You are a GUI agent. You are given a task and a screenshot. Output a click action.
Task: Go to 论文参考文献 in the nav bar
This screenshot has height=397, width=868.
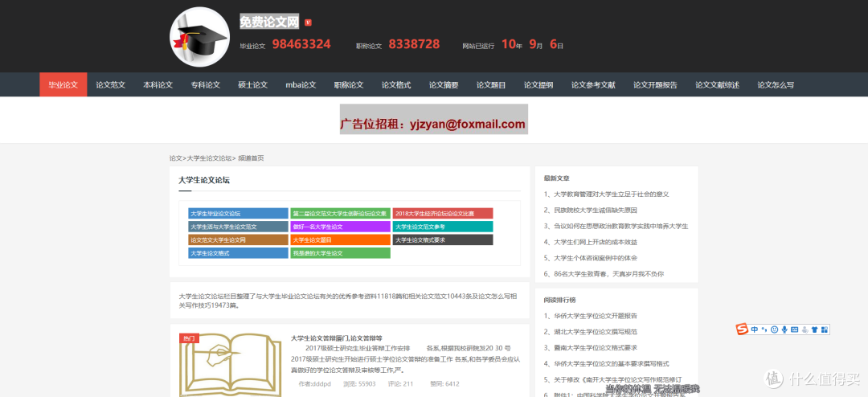pyautogui.click(x=593, y=84)
